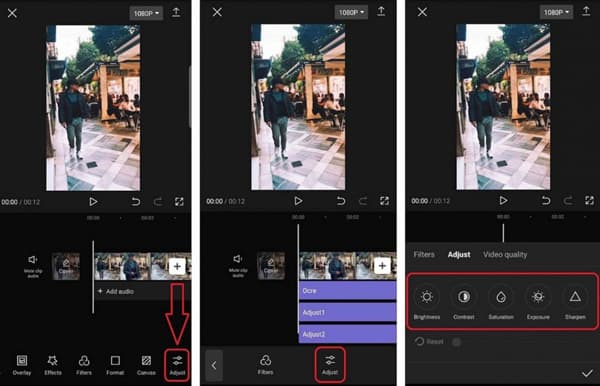The image size is (600, 386).
Task: Open Filters in the left screen toolbar
Action: click(84, 365)
